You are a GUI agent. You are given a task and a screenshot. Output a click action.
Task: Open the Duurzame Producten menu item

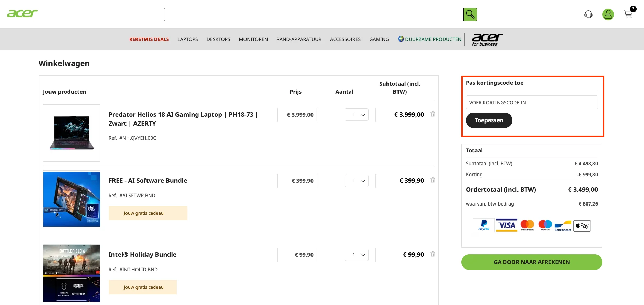click(433, 39)
